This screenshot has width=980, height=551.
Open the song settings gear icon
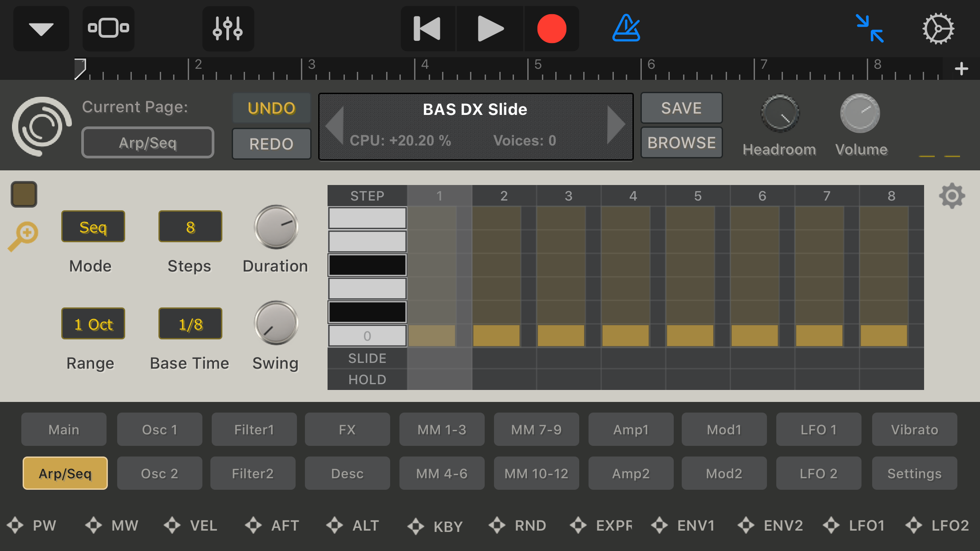[x=938, y=29]
